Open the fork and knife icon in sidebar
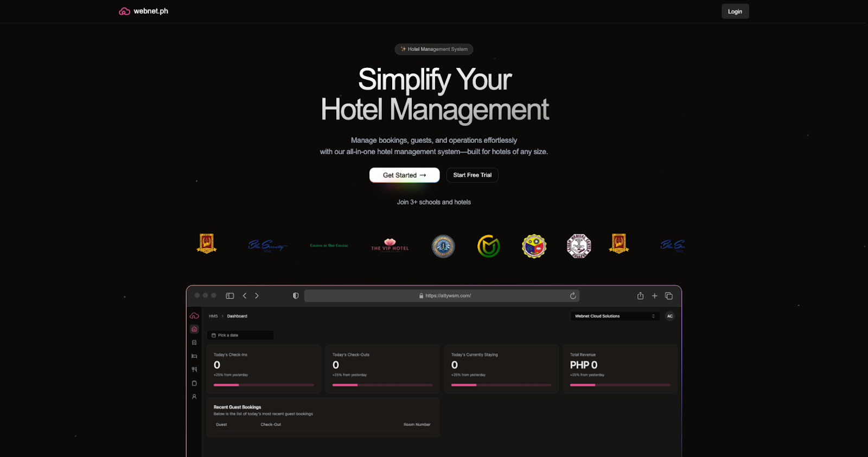The image size is (868, 457). click(x=194, y=370)
